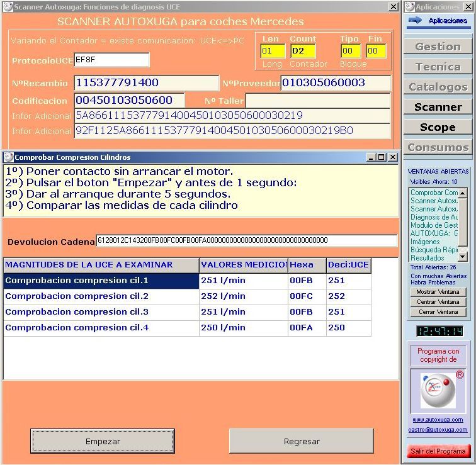Viewport: 476px width, 465px height.
Task: Click the 252 l/min value cell
Action: pyautogui.click(x=244, y=296)
